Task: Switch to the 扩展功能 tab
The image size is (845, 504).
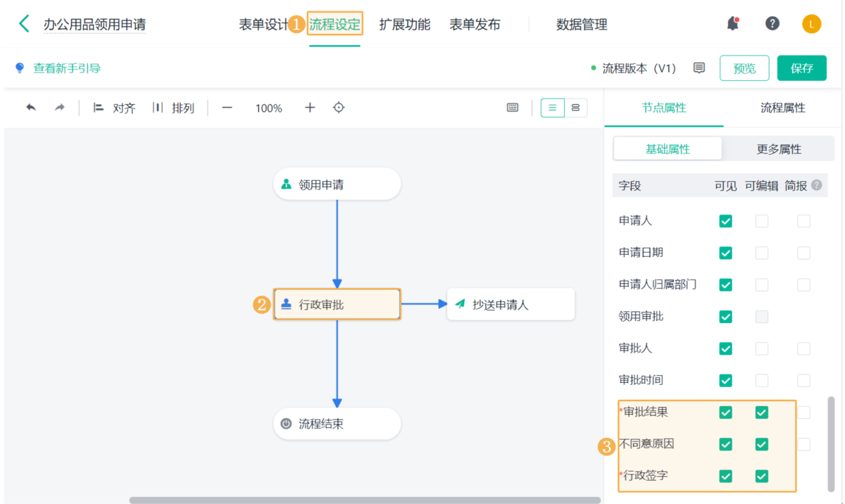Action: point(405,23)
